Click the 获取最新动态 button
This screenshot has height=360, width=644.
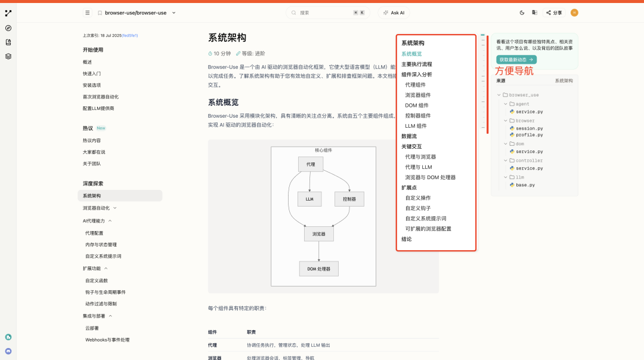click(516, 60)
